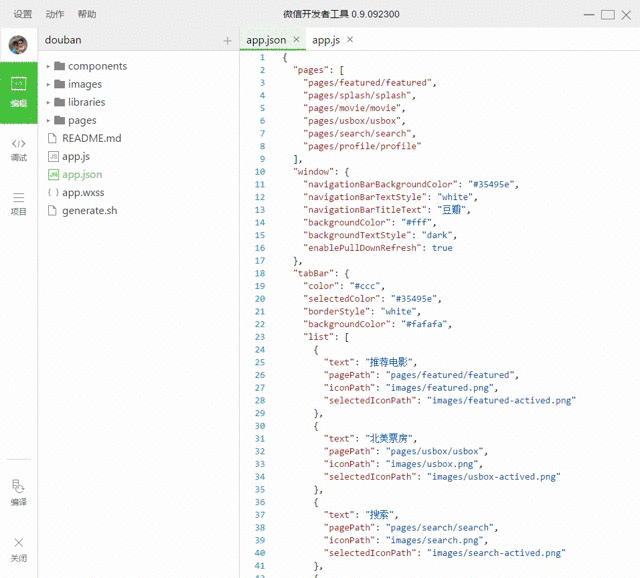Close the app.json tab
The image size is (640, 578).
click(x=296, y=40)
